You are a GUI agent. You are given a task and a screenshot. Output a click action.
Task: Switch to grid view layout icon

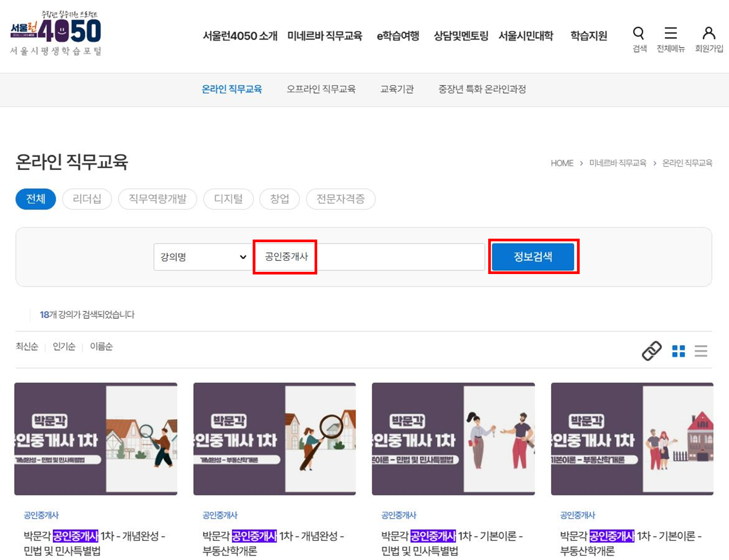click(x=678, y=351)
